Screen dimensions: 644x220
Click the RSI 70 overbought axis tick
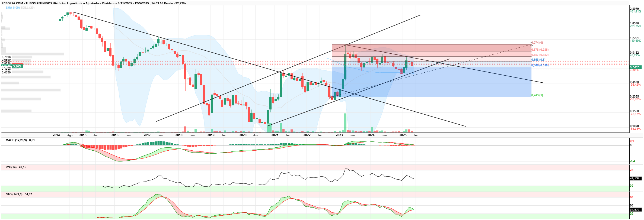[x=632, y=170]
